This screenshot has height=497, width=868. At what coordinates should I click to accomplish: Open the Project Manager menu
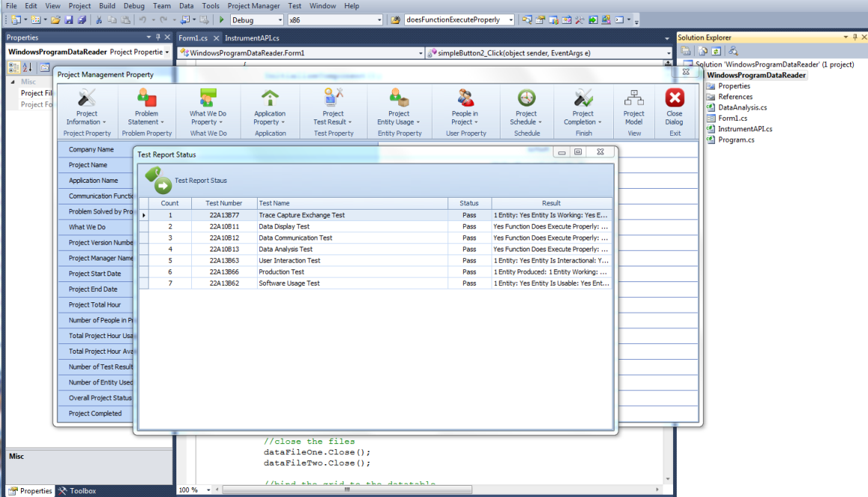point(253,5)
